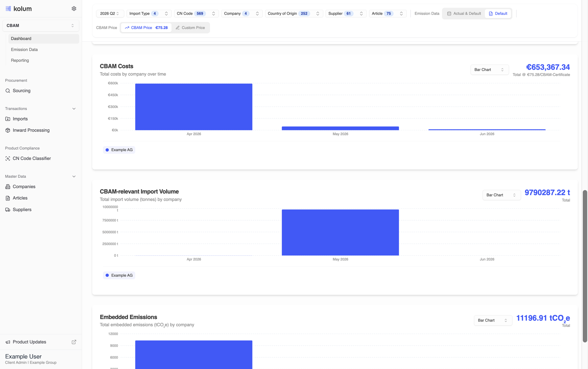The width and height of the screenshot is (588, 369).
Task: Click the Articles document icon
Action: [x=8, y=198]
